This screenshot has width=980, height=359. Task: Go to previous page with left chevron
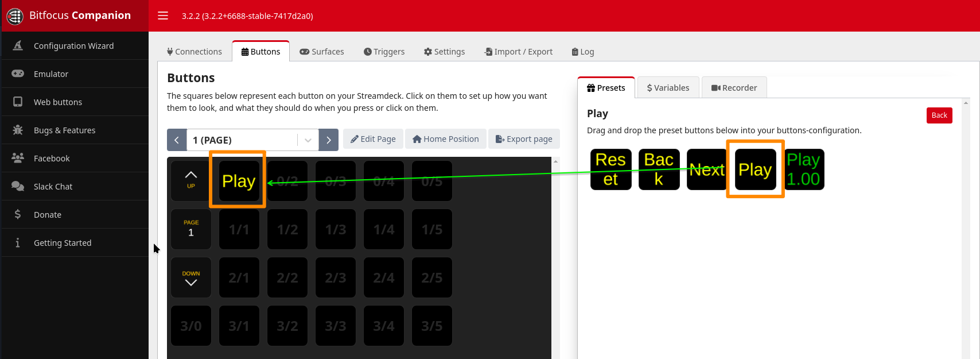(x=177, y=140)
